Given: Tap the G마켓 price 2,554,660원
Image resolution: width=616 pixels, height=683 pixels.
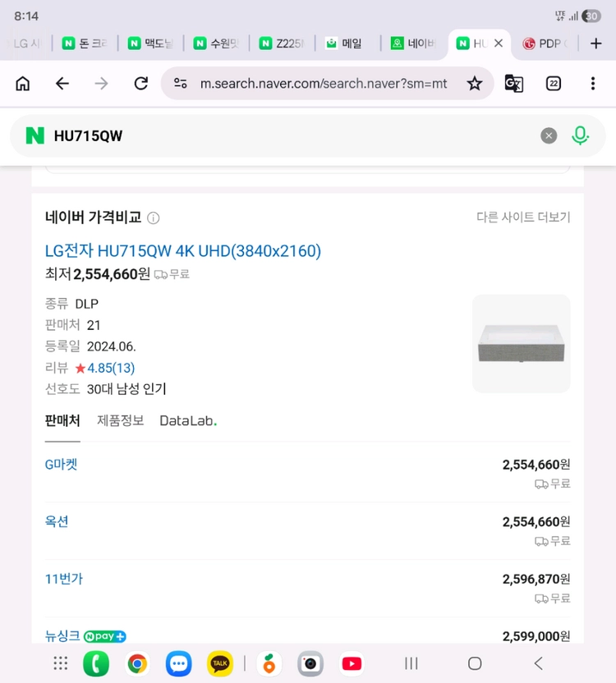Looking at the screenshot, I should [x=536, y=465].
